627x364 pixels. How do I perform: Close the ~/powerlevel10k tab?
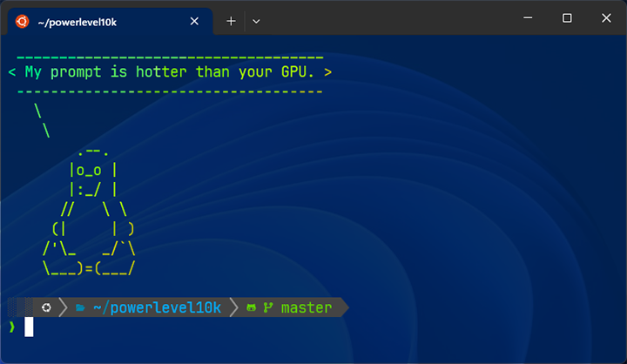(194, 21)
